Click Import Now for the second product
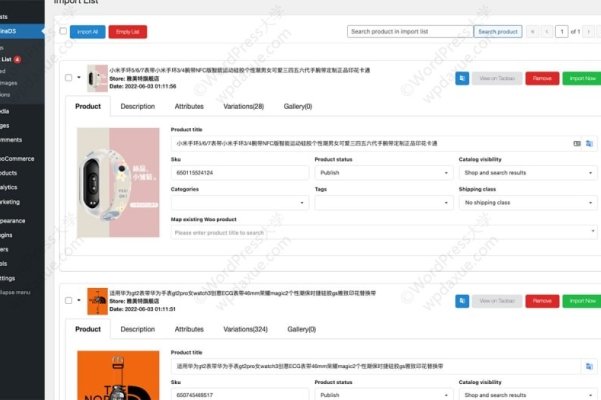The width and height of the screenshot is (601, 400). point(582,301)
